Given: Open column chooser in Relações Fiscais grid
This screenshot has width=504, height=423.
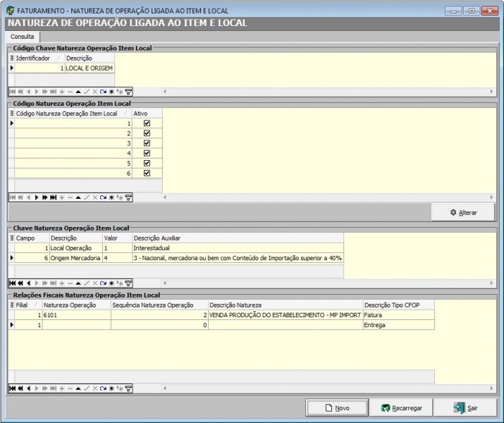Looking at the screenshot, I should [11, 305].
